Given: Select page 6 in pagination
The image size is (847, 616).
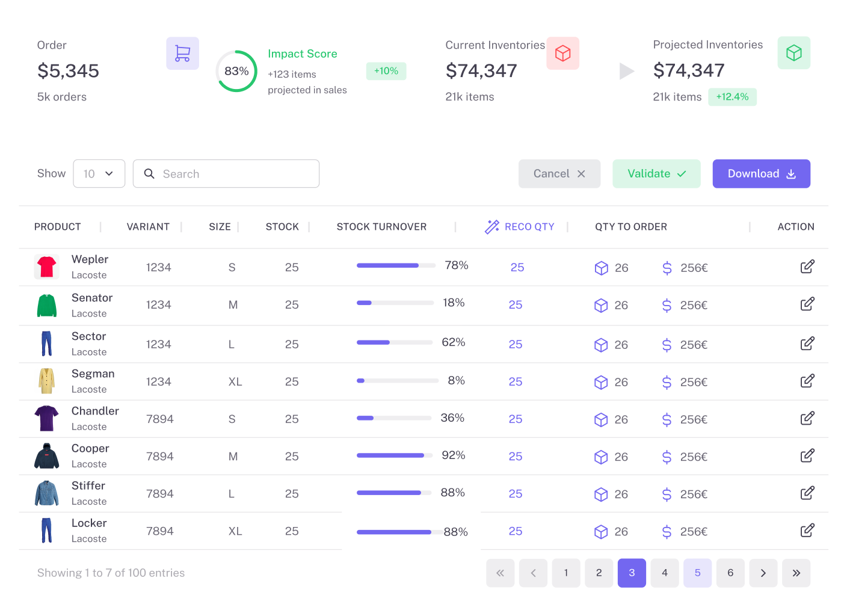Looking at the screenshot, I should click(x=730, y=573).
